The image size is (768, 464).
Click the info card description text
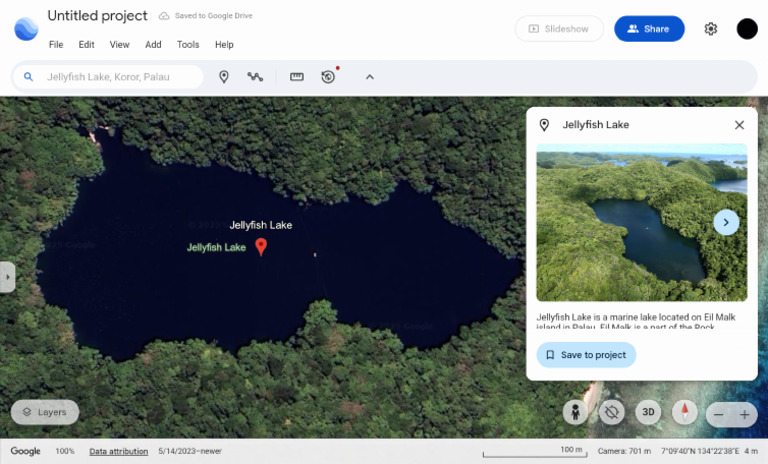[636, 321]
